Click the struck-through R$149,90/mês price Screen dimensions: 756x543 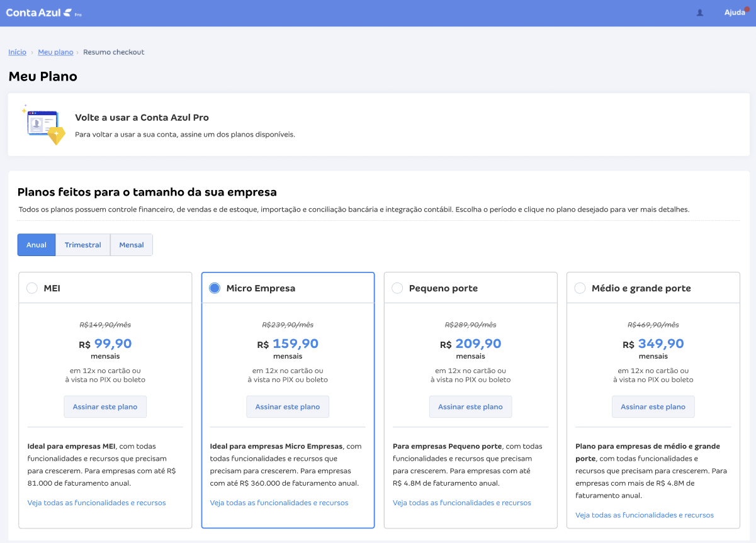pos(105,325)
